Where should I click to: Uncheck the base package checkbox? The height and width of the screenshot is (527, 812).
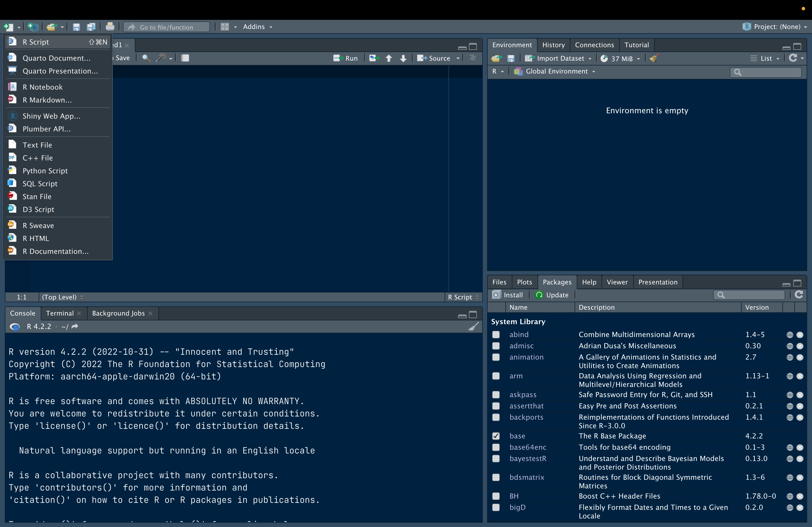[496, 436]
